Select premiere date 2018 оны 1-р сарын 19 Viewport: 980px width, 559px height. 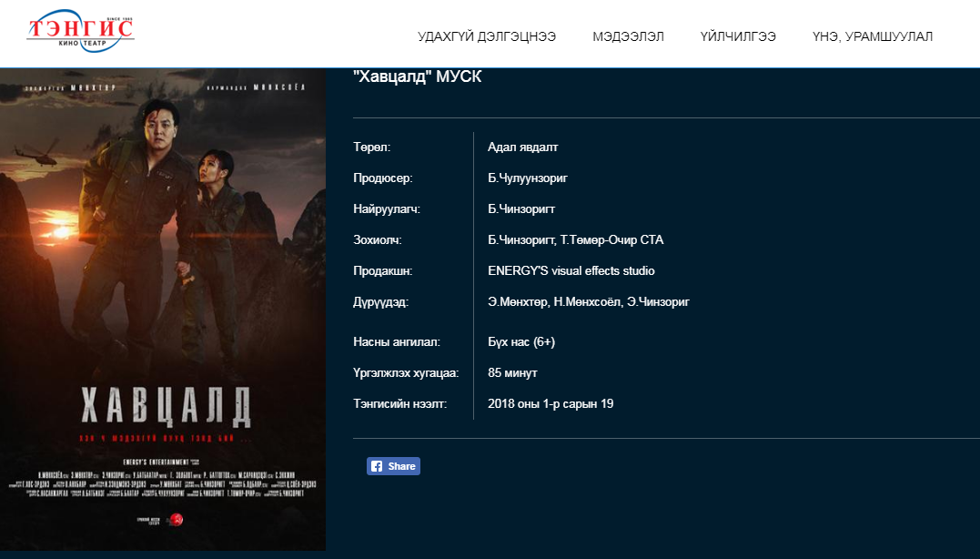click(551, 404)
